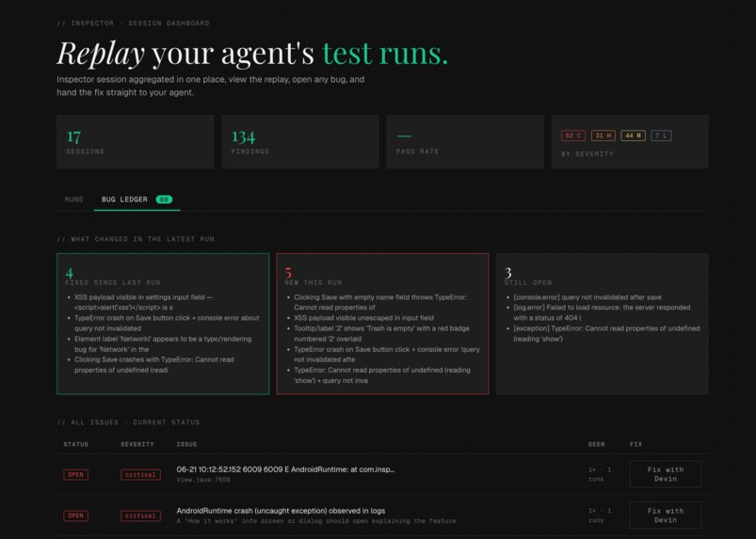This screenshot has width=756, height=539.
Task: Click the 'Fixed since last run' count 4
Action: point(70,273)
